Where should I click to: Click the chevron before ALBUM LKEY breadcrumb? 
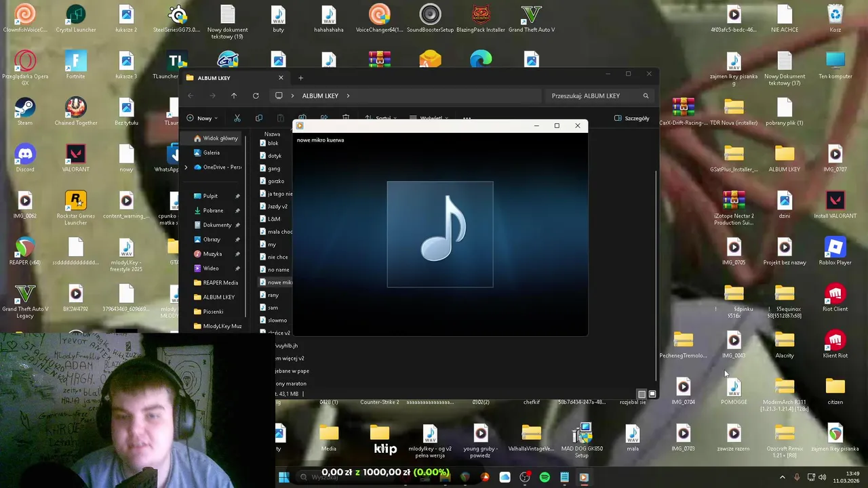tap(293, 96)
